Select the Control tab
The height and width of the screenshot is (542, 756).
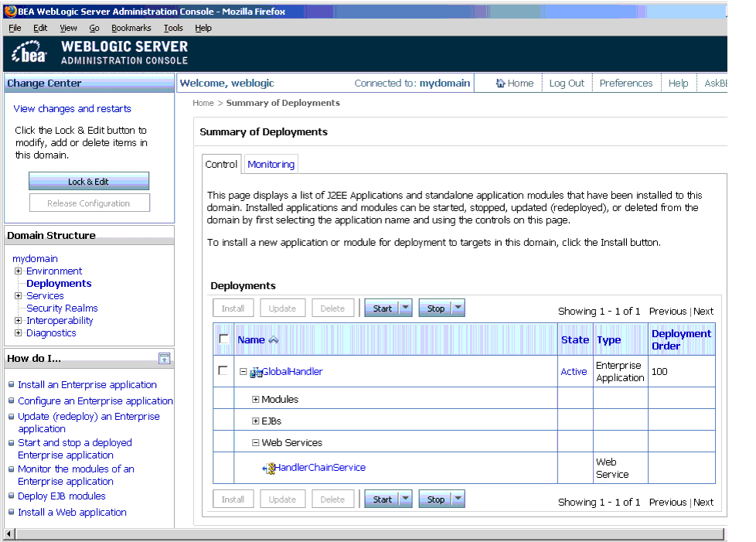[x=221, y=165]
